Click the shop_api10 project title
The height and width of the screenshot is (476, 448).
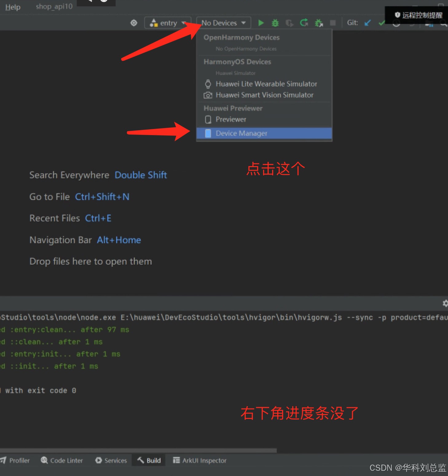point(54,6)
